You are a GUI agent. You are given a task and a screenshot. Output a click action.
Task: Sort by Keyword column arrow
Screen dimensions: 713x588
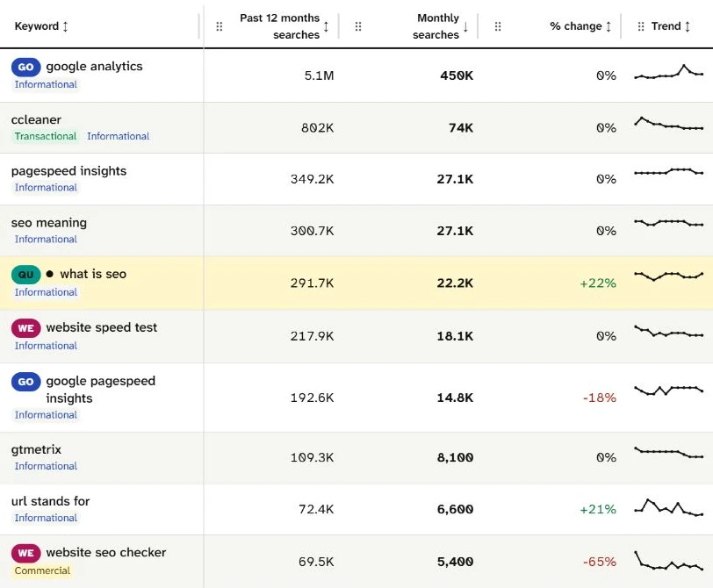[x=66, y=26]
